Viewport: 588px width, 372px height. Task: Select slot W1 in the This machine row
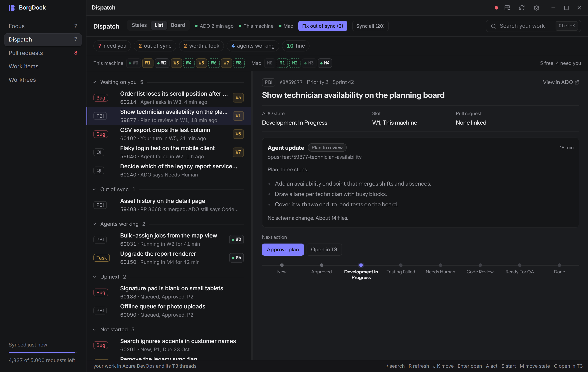(x=148, y=63)
